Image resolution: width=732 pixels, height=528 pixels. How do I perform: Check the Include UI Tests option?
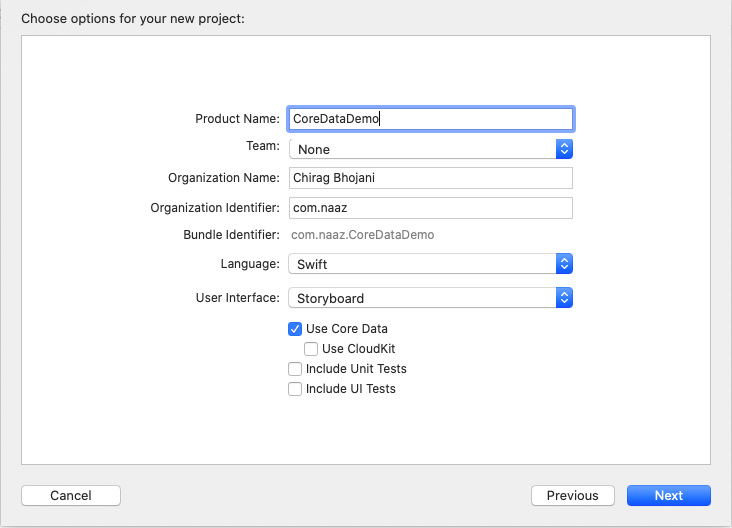pyautogui.click(x=295, y=389)
